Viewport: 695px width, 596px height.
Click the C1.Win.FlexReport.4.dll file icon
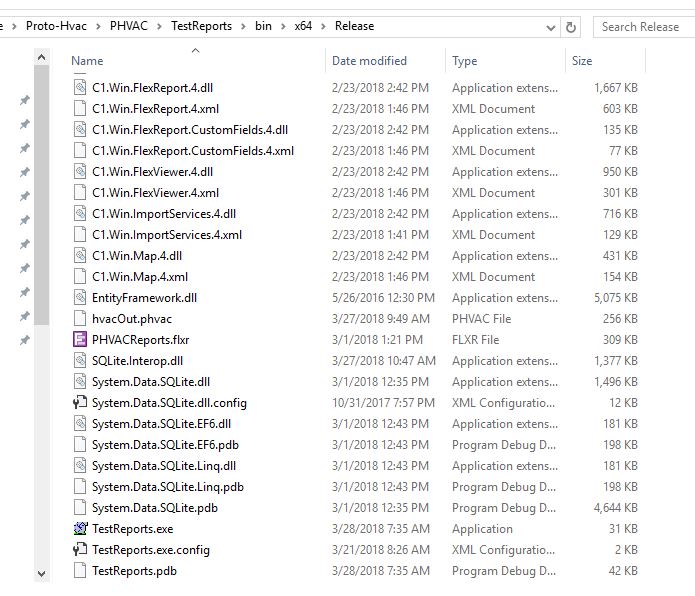tap(80, 88)
